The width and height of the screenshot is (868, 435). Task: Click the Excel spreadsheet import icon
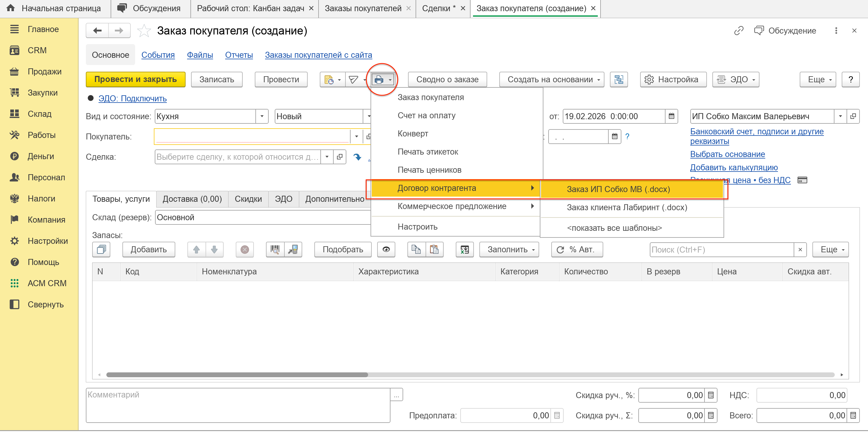(x=464, y=250)
